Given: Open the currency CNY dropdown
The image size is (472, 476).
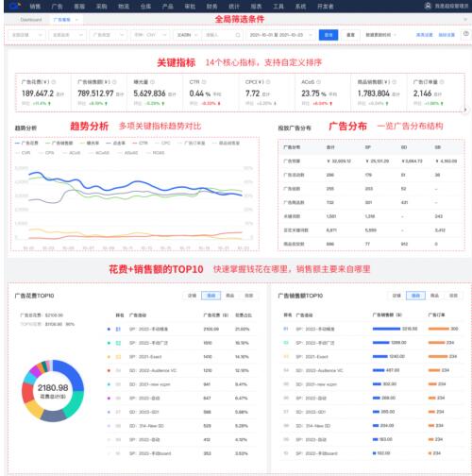Looking at the screenshot, I should tap(150, 35).
